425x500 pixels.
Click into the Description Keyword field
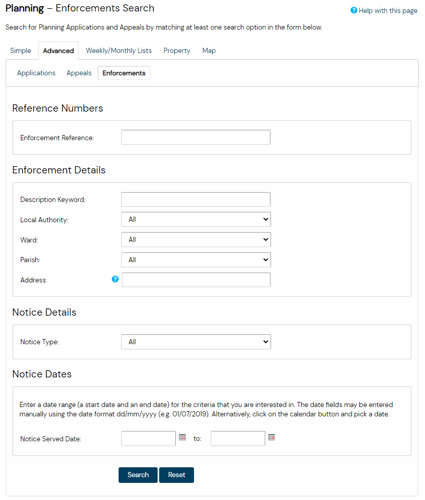tap(196, 199)
